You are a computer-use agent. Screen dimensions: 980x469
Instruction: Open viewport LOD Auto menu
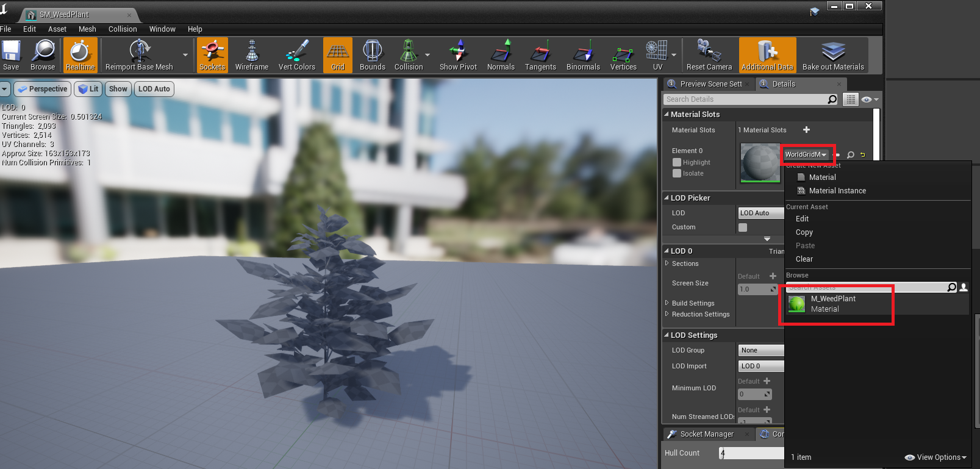[x=154, y=89]
